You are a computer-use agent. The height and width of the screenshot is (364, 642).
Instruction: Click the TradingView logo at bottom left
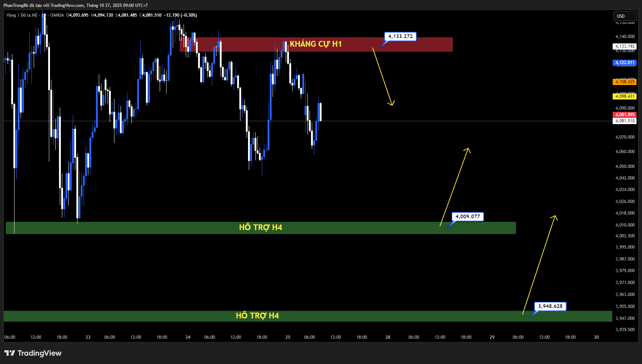coord(33,353)
